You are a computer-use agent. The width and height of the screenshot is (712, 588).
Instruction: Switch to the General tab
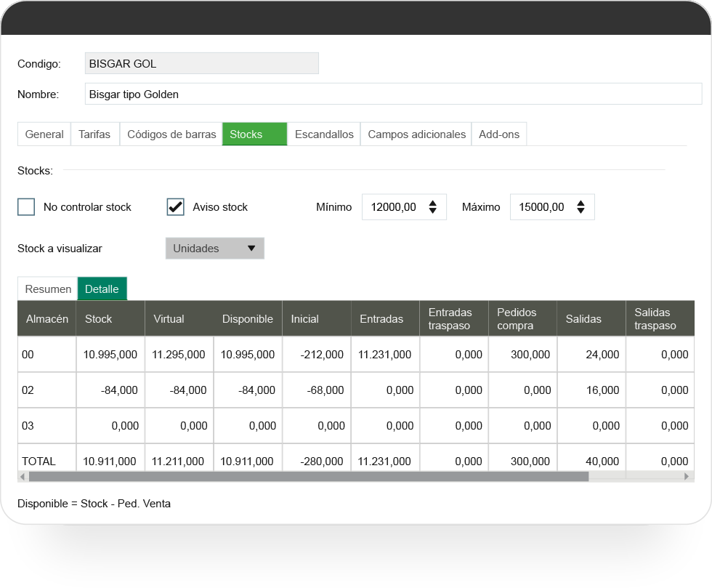click(44, 134)
